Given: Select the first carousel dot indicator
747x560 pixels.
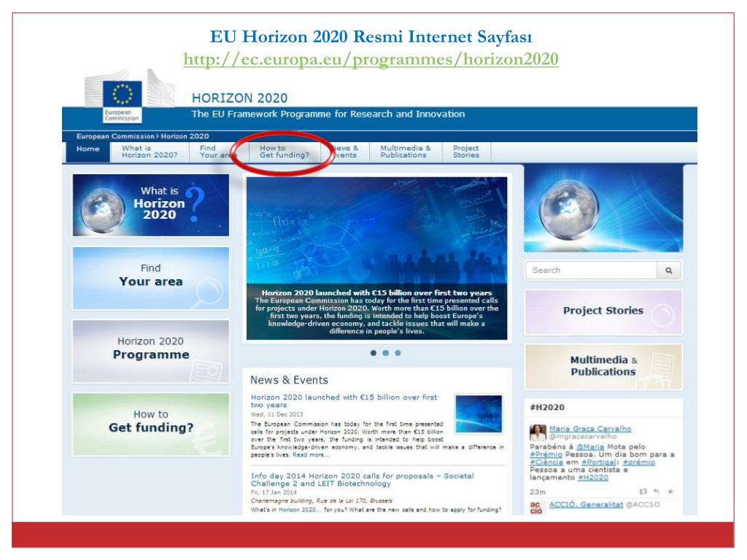Looking at the screenshot, I should click(373, 353).
